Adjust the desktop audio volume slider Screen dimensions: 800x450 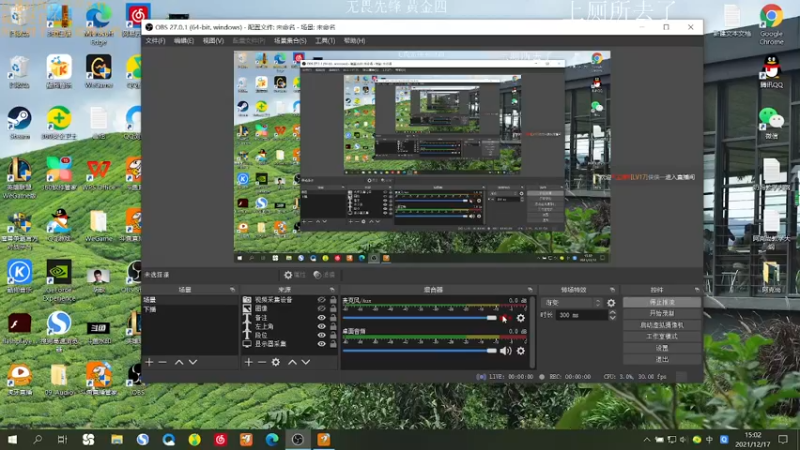419,351
